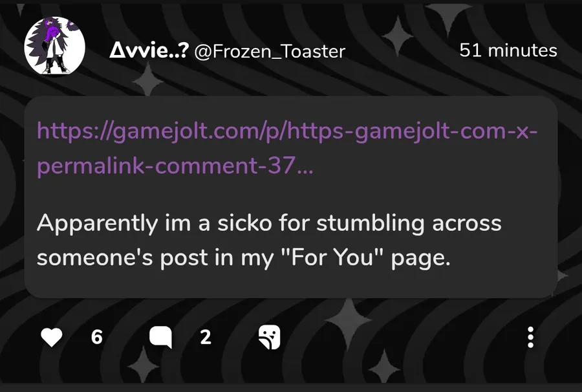The width and height of the screenshot is (582, 392).
Task: Open the gamejolt.com/p/https-gamejolt-com-x link
Action: pos(287,131)
